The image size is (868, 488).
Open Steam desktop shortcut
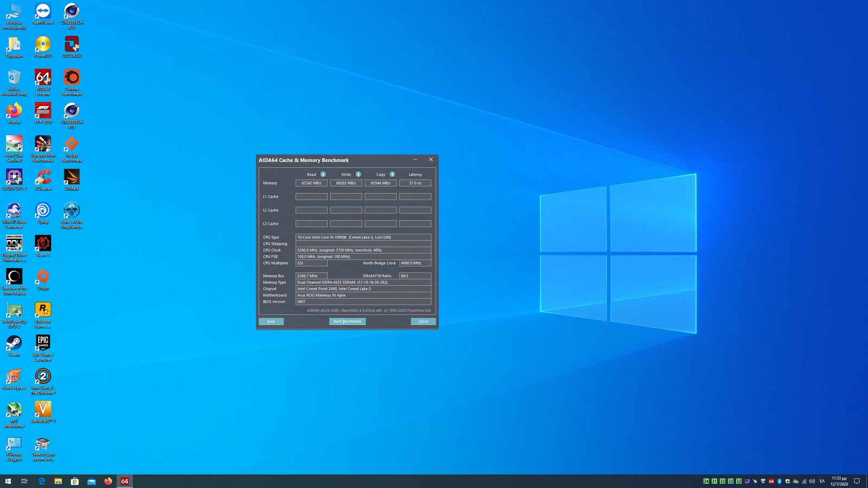[x=14, y=345]
